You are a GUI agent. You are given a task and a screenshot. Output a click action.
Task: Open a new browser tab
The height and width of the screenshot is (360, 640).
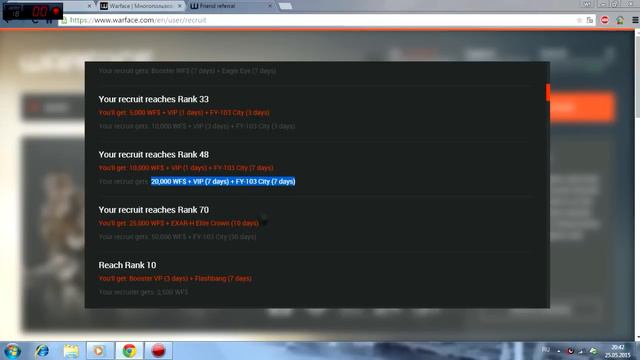(x=285, y=6)
